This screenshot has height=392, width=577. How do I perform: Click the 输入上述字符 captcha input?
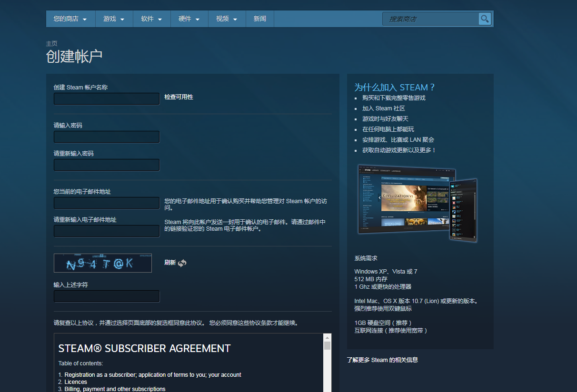coord(107,296)
